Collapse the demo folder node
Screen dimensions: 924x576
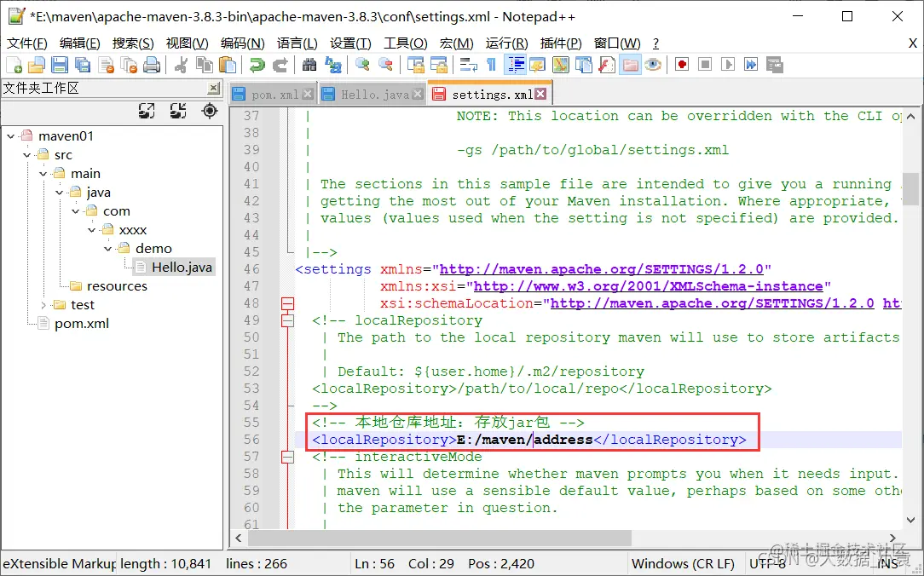click(x=108, y=249)
